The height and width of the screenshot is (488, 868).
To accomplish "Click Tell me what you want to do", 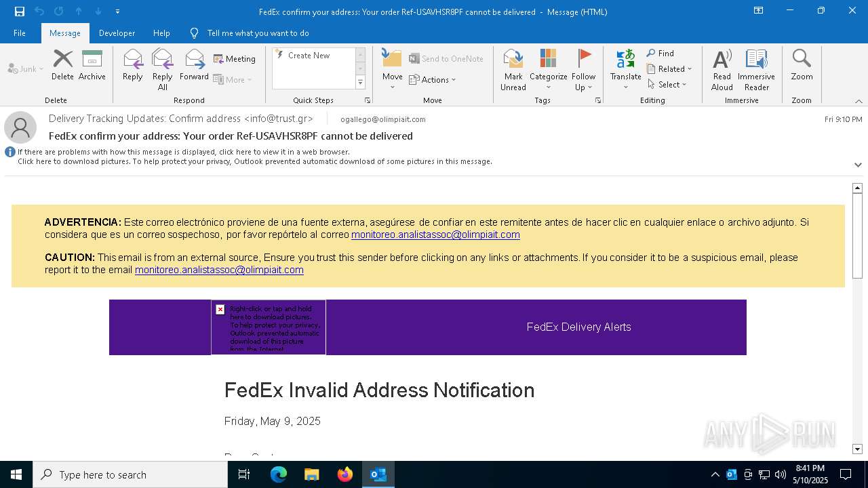I will pyautogui.click(x=258, y=33).
